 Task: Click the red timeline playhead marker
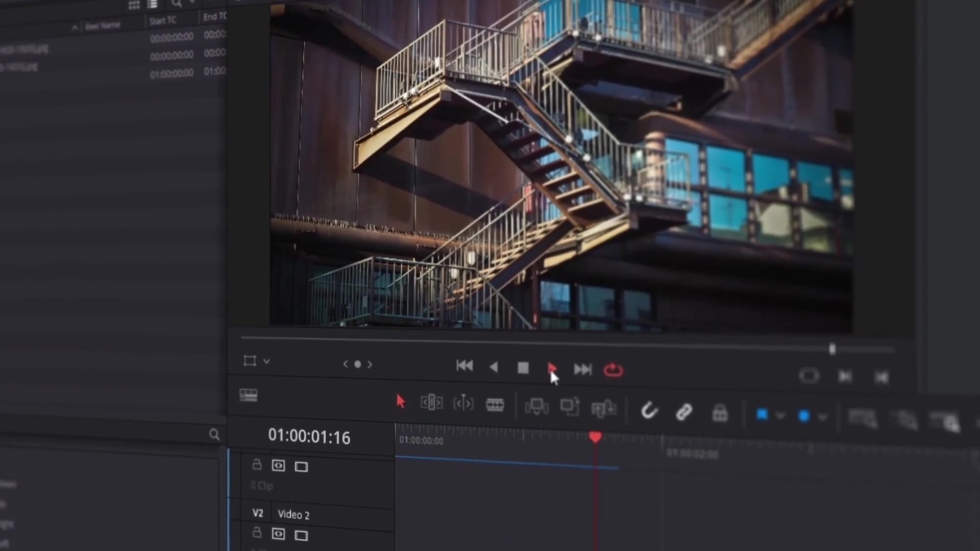coord(595,437)
